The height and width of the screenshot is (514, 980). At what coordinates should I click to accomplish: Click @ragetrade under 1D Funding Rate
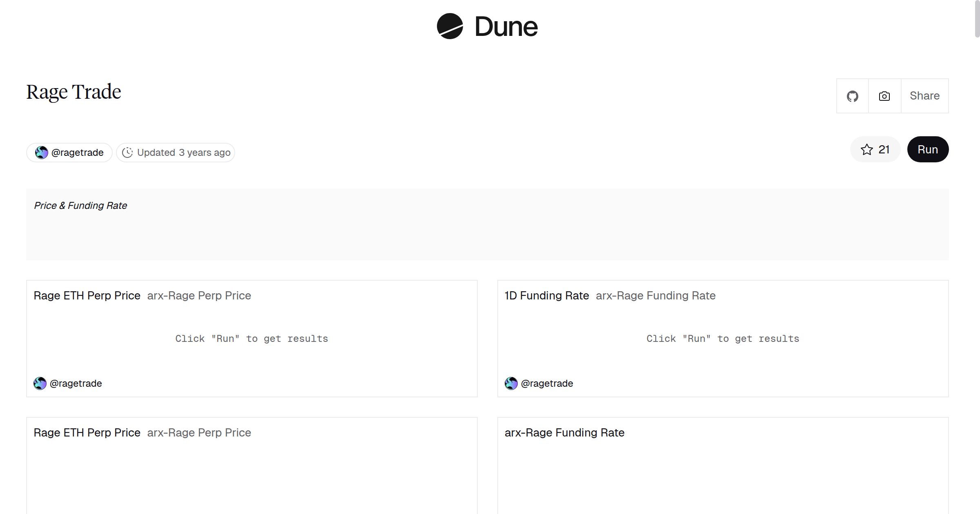pos(547,383)
